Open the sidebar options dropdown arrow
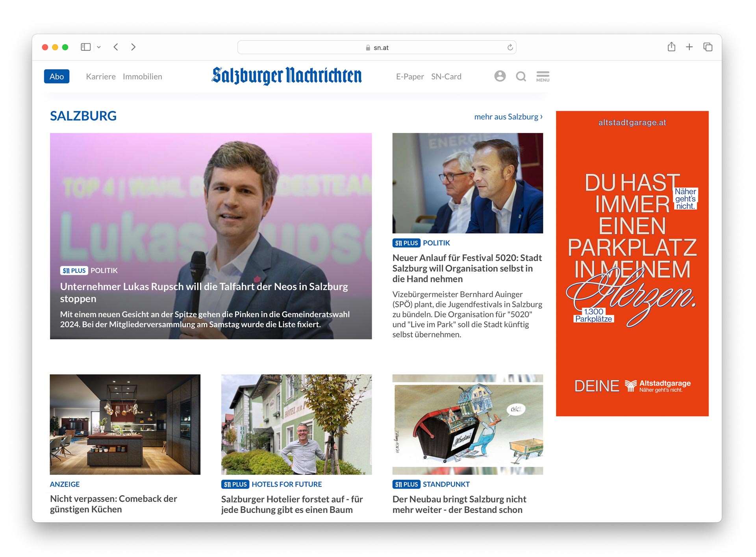 point(99,47)
